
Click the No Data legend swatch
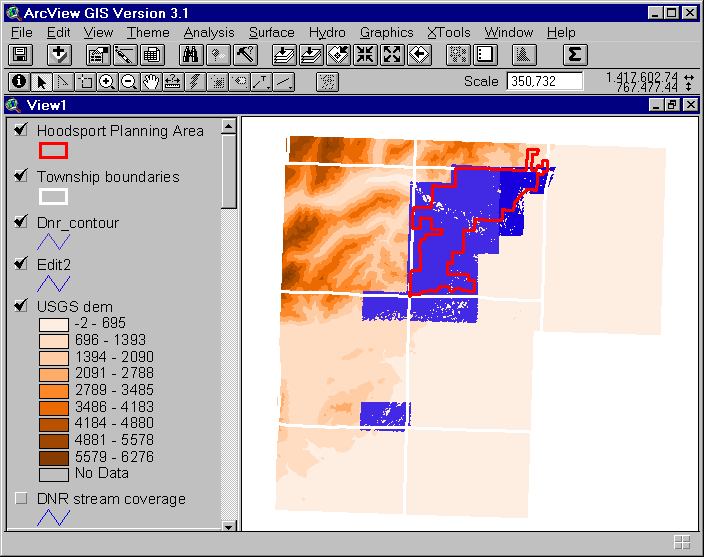(54, 474)
